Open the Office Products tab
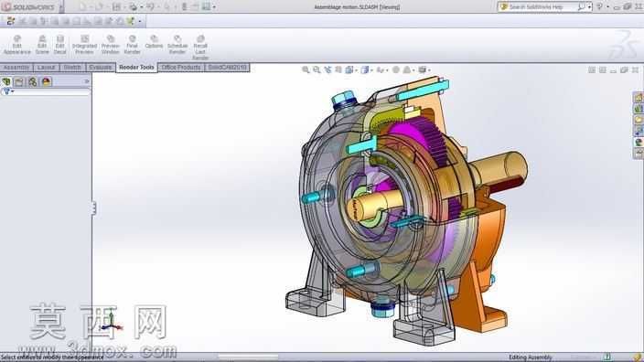Image resolution: width=644 pixels, height=362 pixels. click(x=181, y=68)
